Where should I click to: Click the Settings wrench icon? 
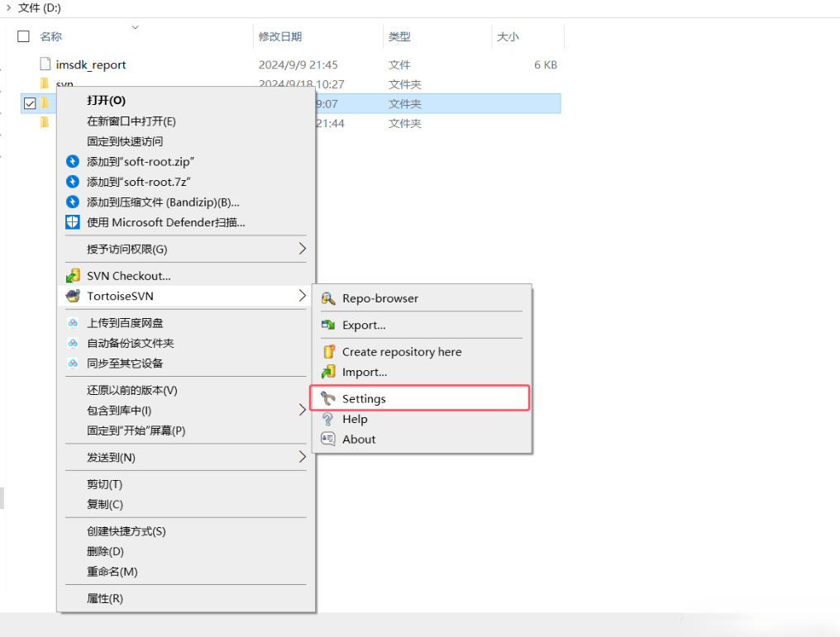click(328, 399)
